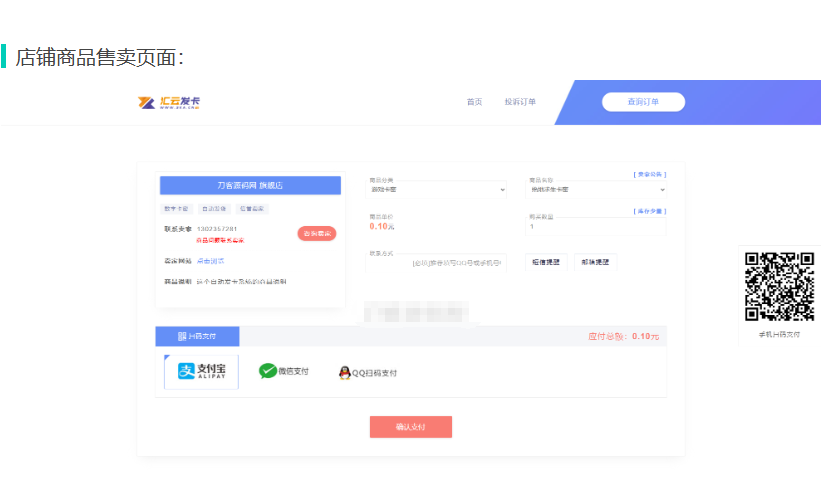Click seller contact number 1302357281
The width and height of the screenshot is (825, 495).
coord(217,229)
